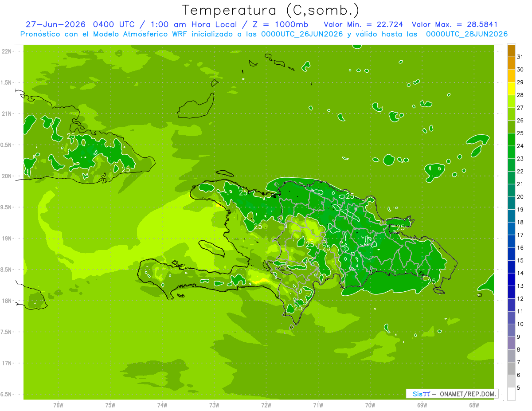
Task: Click the "71W" longitude label
Action: point(318,405)
